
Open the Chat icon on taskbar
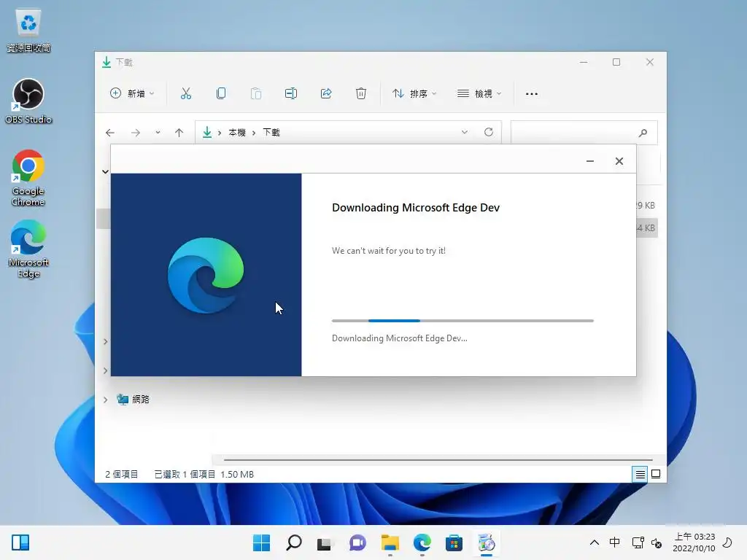[x=357, y=542]
